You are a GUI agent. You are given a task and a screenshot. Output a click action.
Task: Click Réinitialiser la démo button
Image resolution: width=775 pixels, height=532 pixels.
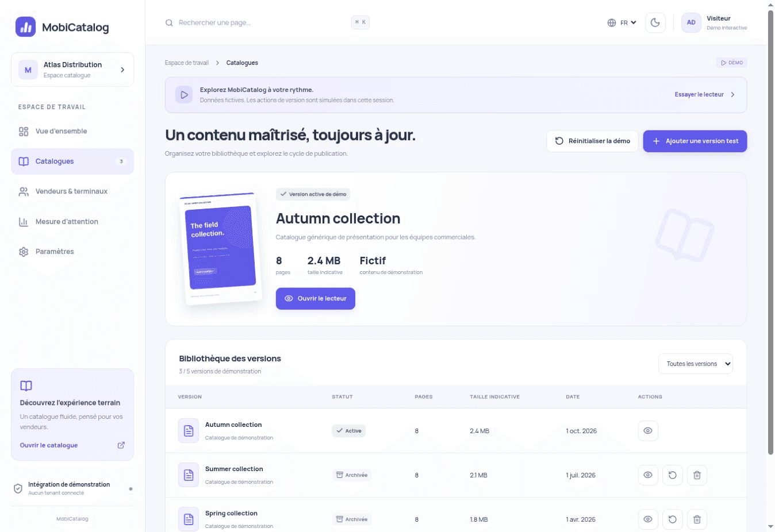pyautogui.click(x=592, y=141)
